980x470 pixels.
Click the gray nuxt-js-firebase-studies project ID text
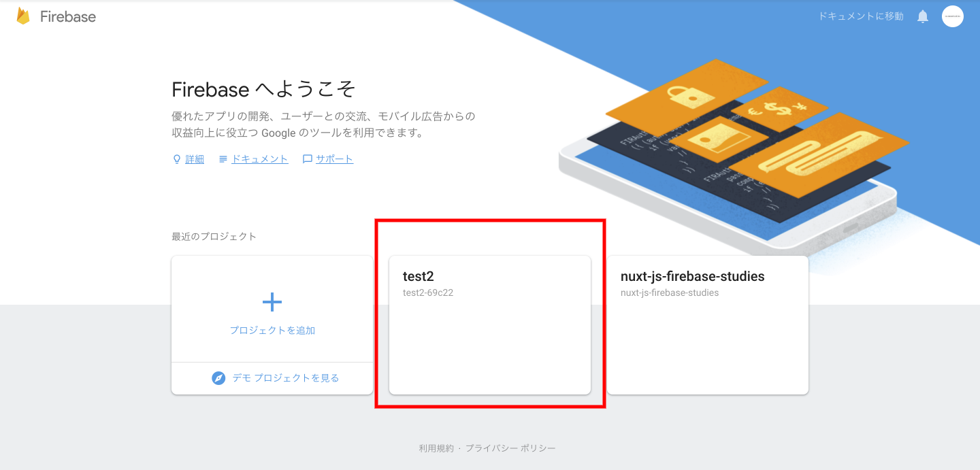point(670,293)
